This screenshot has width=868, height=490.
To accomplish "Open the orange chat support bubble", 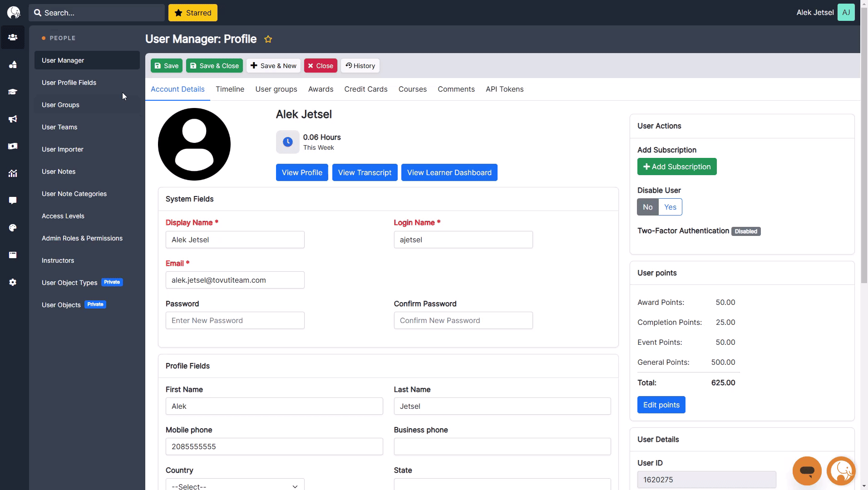I will (807, 470).
